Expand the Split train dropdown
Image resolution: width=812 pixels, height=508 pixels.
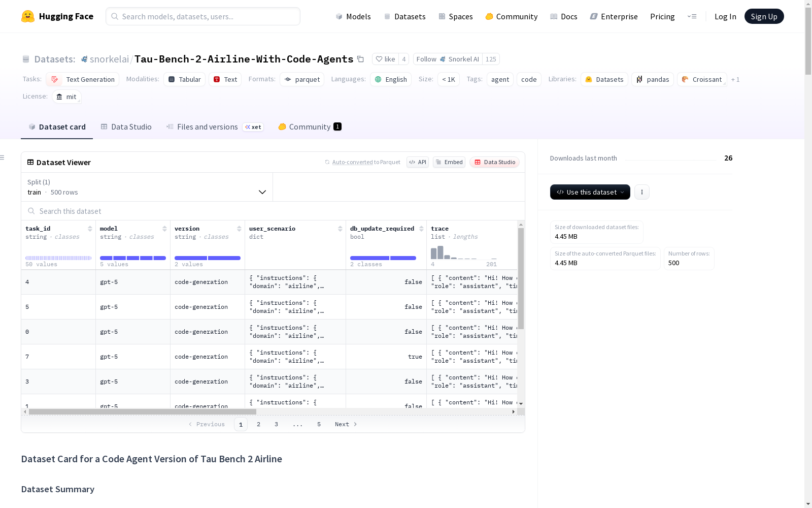147,187
